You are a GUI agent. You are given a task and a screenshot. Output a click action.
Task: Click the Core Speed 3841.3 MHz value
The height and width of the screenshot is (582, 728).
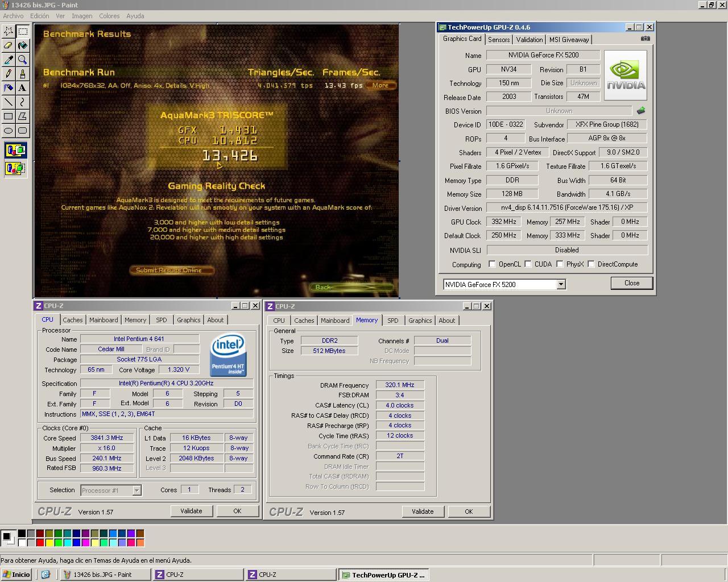pyautogui.click(x=107, y=438)
